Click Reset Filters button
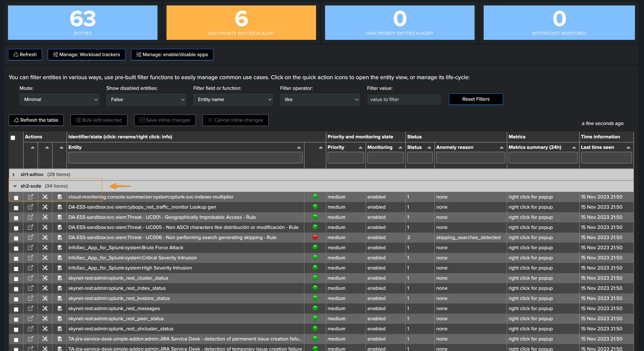644x351 pixels. click(x=476, y=99)
